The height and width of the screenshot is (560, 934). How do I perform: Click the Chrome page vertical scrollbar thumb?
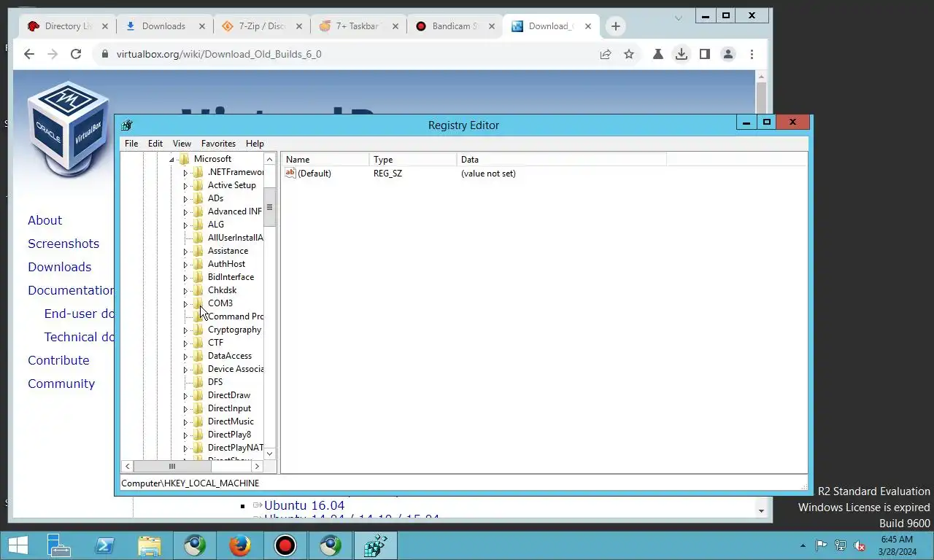tap(761, 98)
